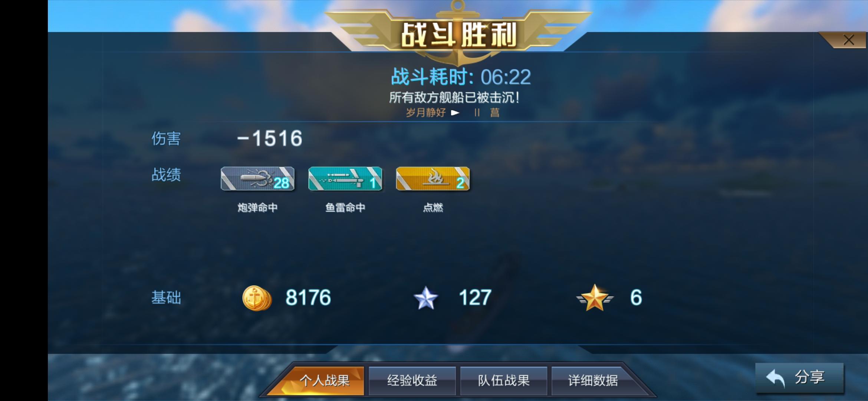Click the shell hits badge showing 28

click(x=257, y=179)
